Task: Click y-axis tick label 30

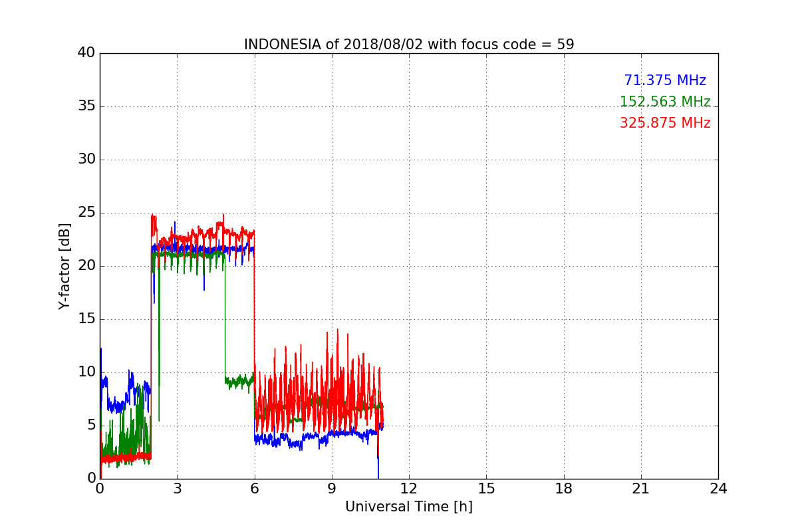Action: coord(86,160)
